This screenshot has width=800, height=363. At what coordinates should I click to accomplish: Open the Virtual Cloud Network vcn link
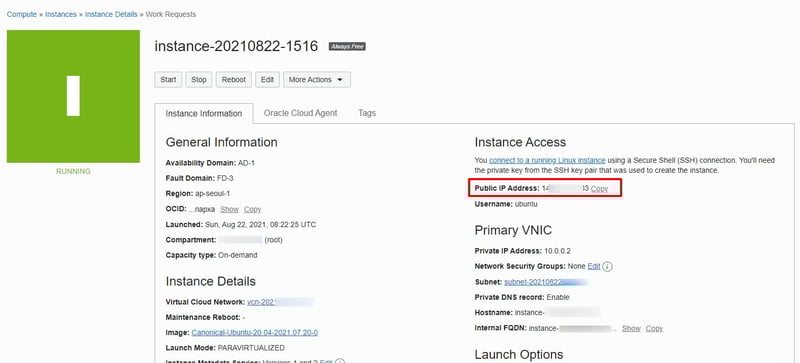(x=280, y=302)
